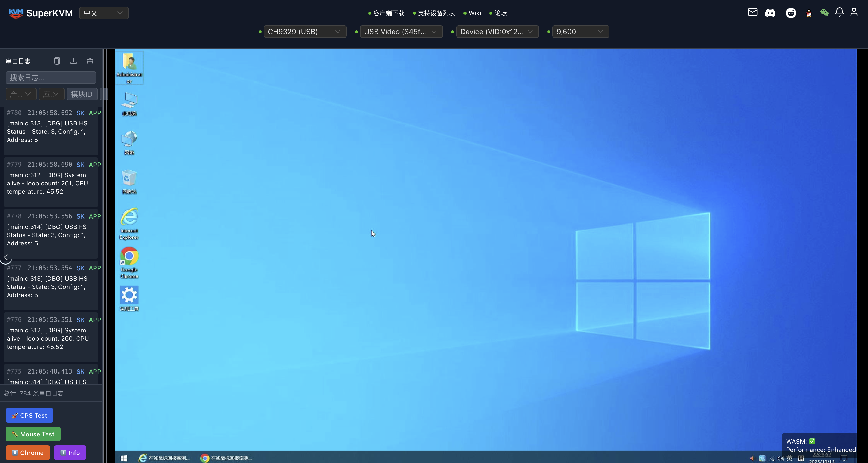The image size is (868, 463).
Task: Click the Mouse Test button
Action: click(33, 434)
